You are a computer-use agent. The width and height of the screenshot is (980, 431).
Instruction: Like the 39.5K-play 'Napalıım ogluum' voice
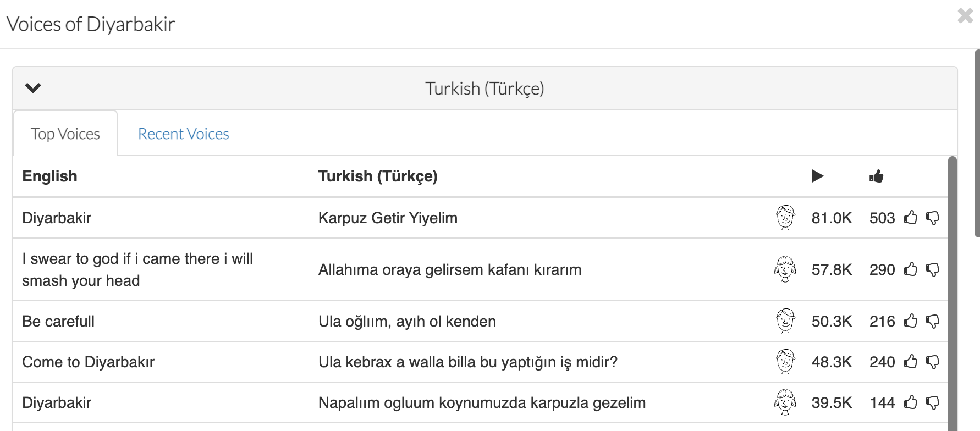(911, 402)
